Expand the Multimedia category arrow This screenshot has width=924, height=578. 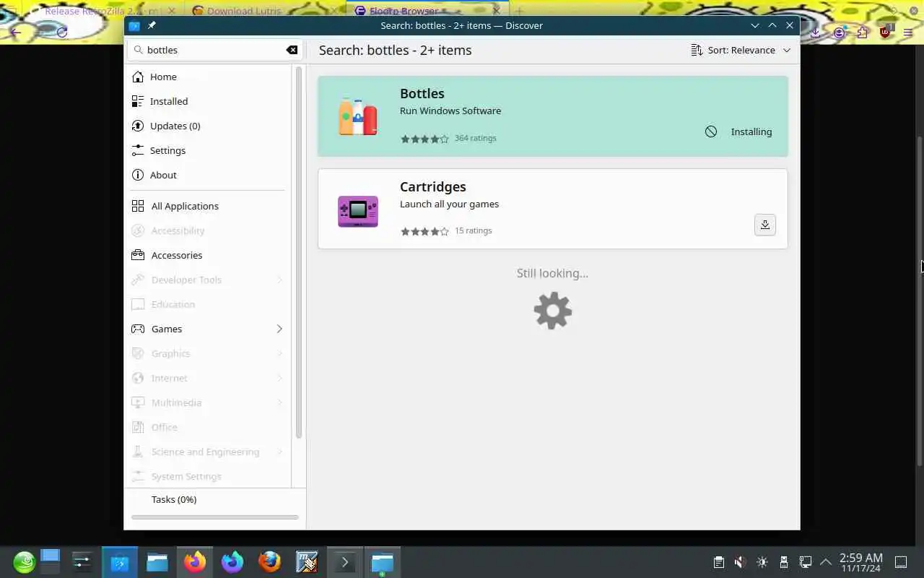point(279,402)
